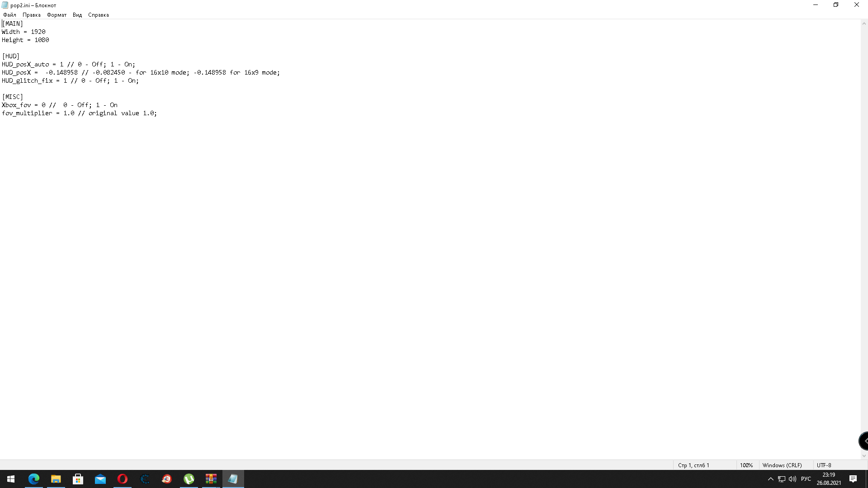Image resolution: width=868 pixels, height=488 pixels.
Task: Click the Windows Start button
Action: pyautogui.click(x=11, y=479)
